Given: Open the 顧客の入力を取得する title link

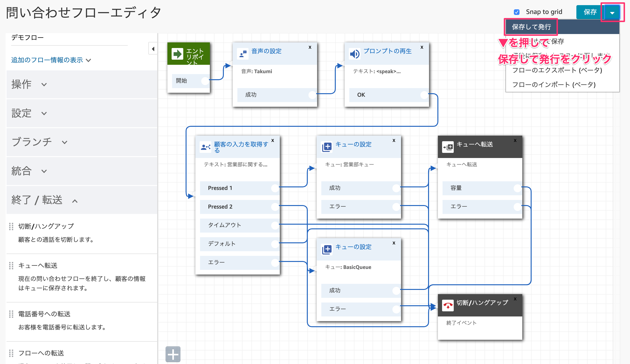Looking at the screenshot, I should [x=241, y=147].
